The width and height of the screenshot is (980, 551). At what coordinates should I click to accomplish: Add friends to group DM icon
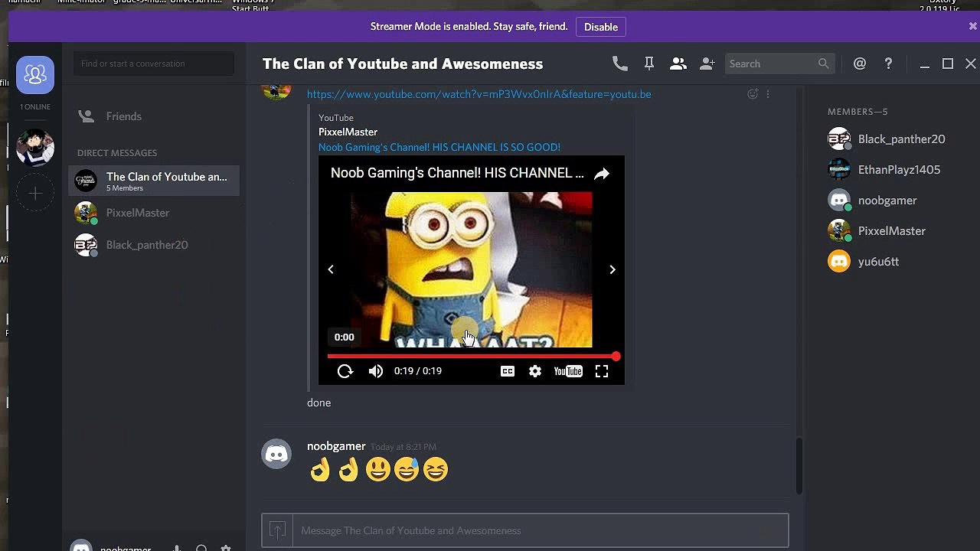pos(707,64)
